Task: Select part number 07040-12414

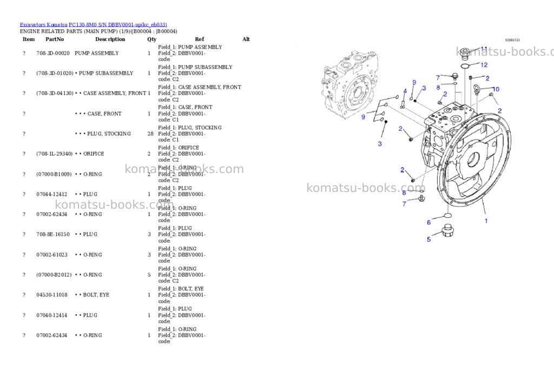Action: (51, 315)
